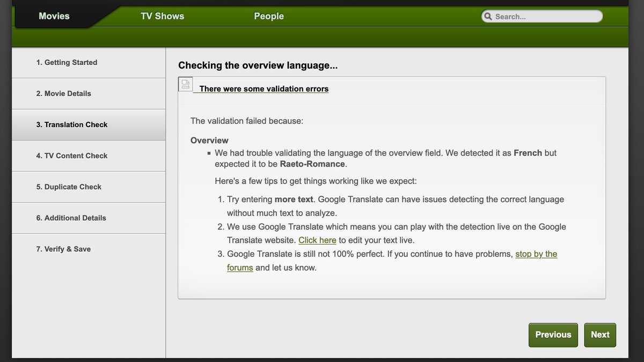The width and height of the screenshot is (644, 362).
Task: Click the 'Overview' error label
Action: pyautogui.click(x=209, y=141)
